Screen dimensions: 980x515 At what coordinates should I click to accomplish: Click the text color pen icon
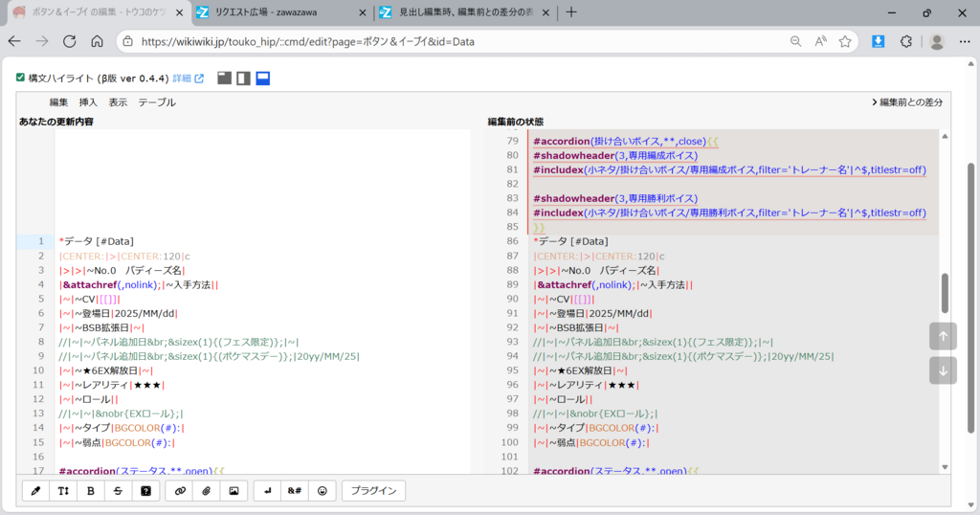tap(36, 491)
